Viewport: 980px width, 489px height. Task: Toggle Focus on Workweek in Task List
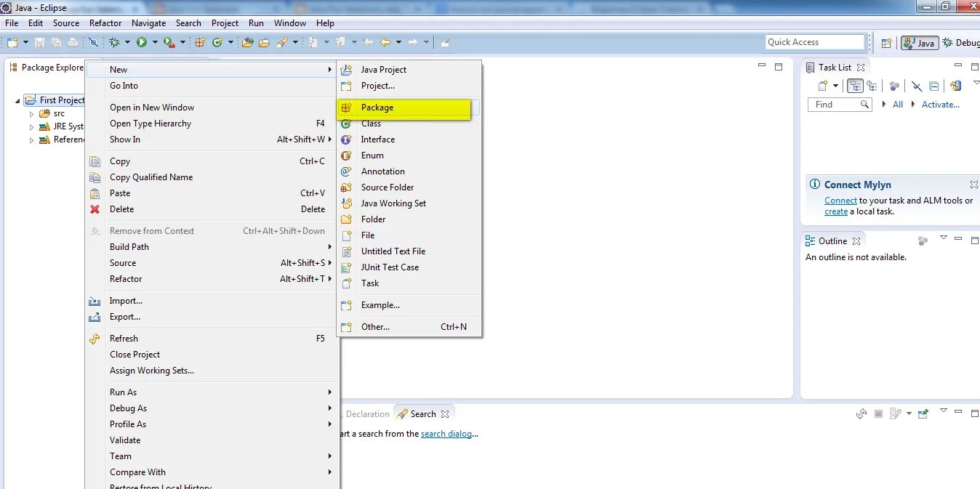coord(894,86)
